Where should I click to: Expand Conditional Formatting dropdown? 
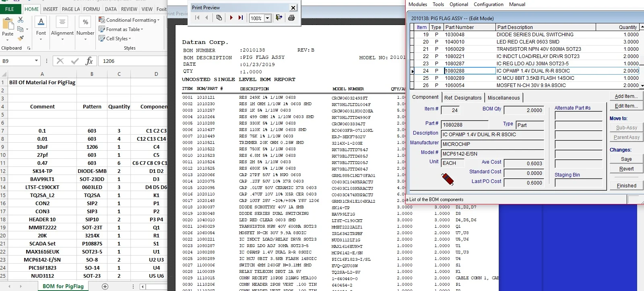point(159,20)
